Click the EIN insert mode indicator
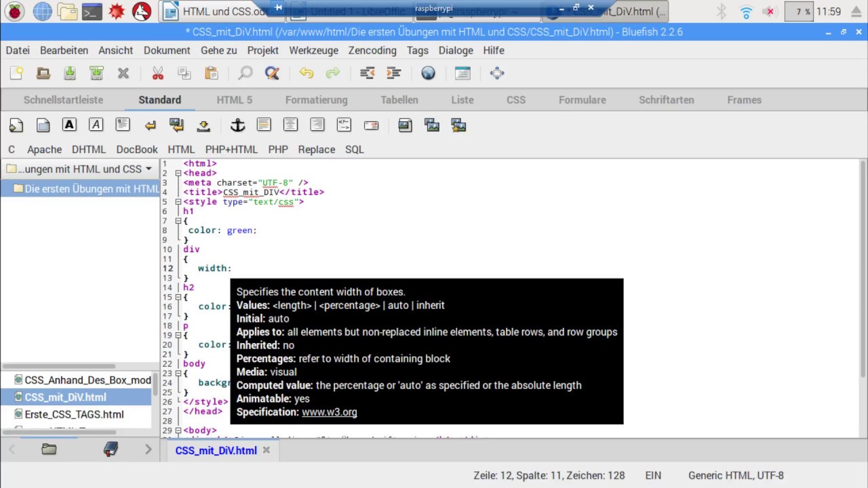868x488 pixels. 653,476
